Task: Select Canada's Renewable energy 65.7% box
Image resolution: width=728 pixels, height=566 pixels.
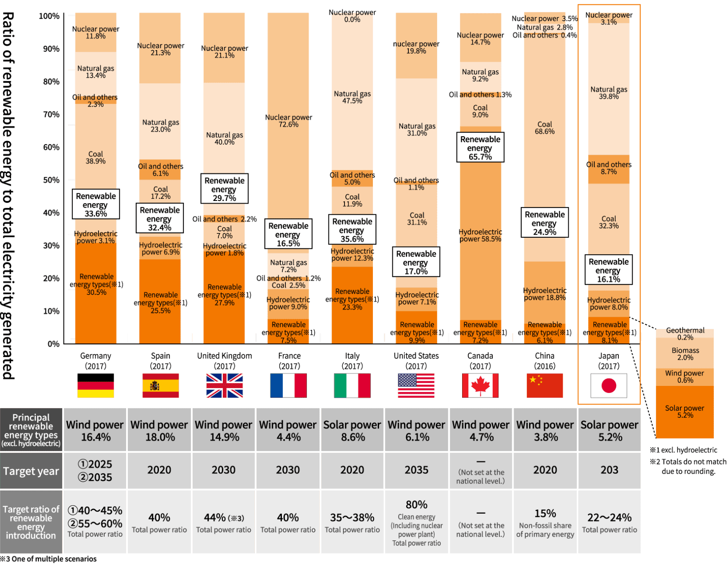Action: (x=480, y=147)
